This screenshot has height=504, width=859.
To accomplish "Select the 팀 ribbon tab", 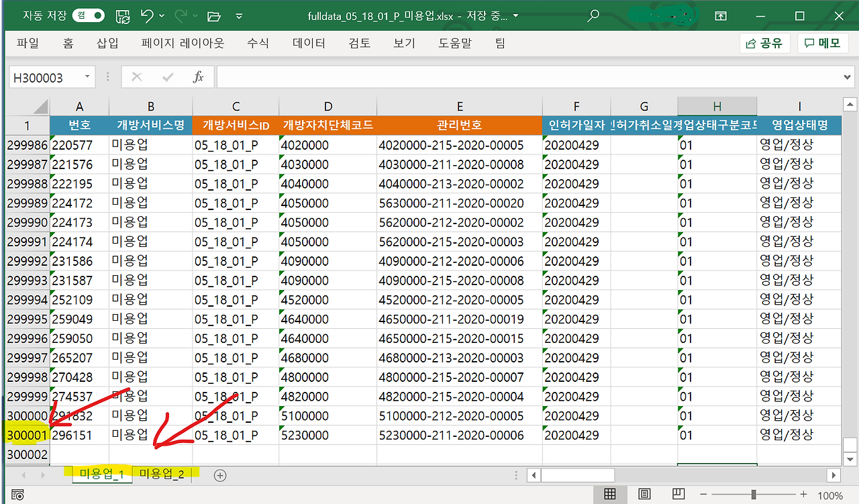I will point(500,44).
